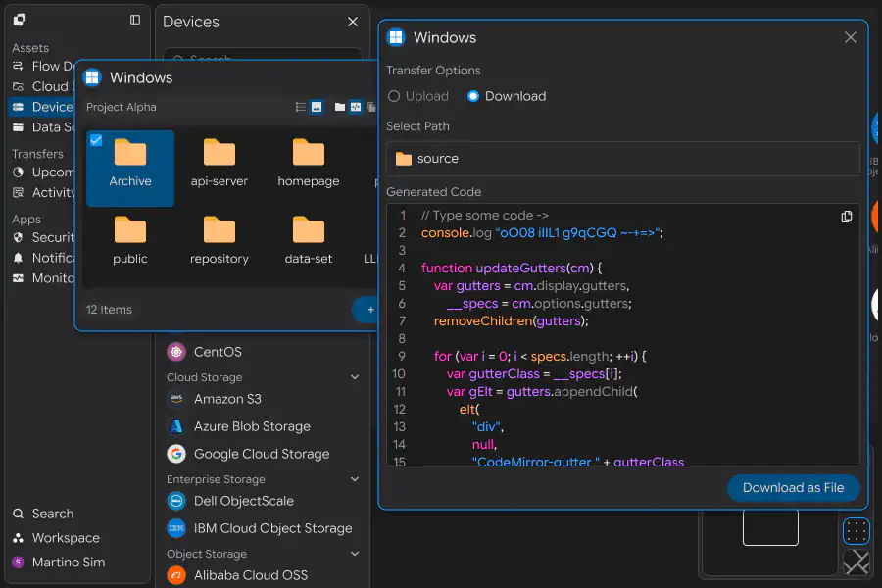Click the "Project Alpha" path label
Viewport: 882px width, 588px height.
(x=121, y=107)
